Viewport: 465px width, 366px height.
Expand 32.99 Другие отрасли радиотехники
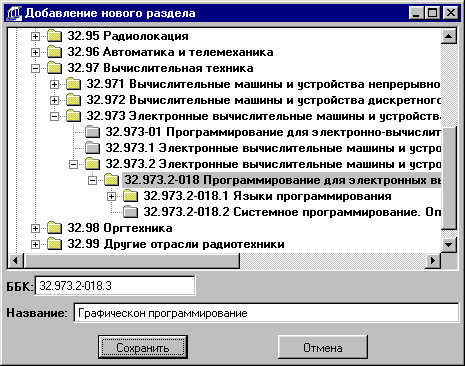[35, 244]
